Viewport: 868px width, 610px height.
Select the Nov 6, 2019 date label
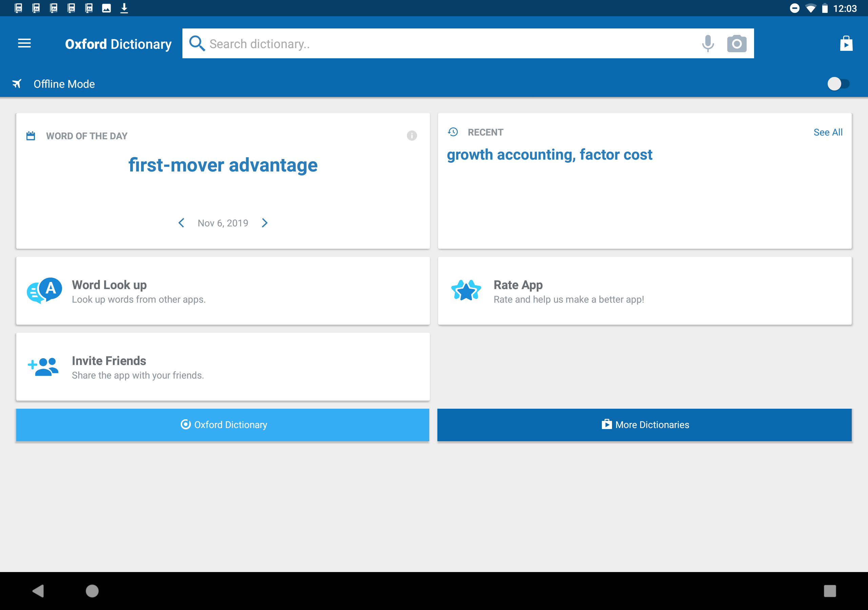coord(223,223)
